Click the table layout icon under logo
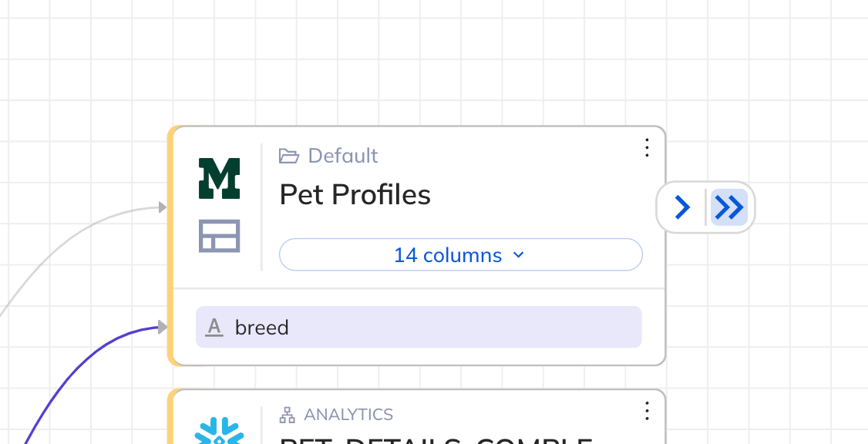Viewport: 868px width, 444px height. pyautogui.click(x=220, y=236)
